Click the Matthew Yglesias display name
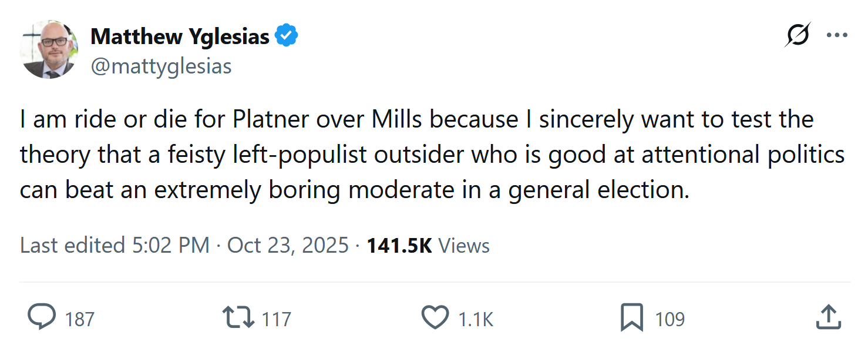Screen dimensions: 868x345 [180, 37]
